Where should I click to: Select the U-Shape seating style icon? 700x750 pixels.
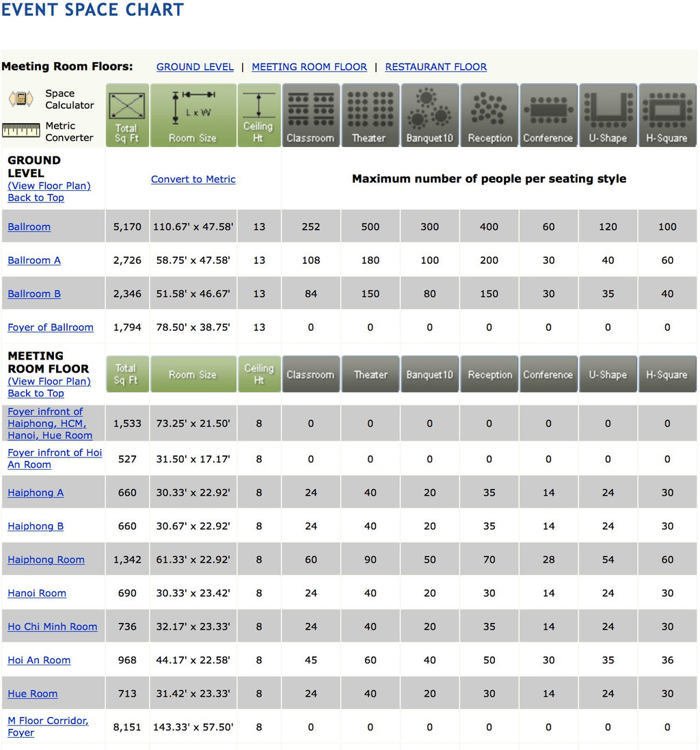(x=608, y=114)
